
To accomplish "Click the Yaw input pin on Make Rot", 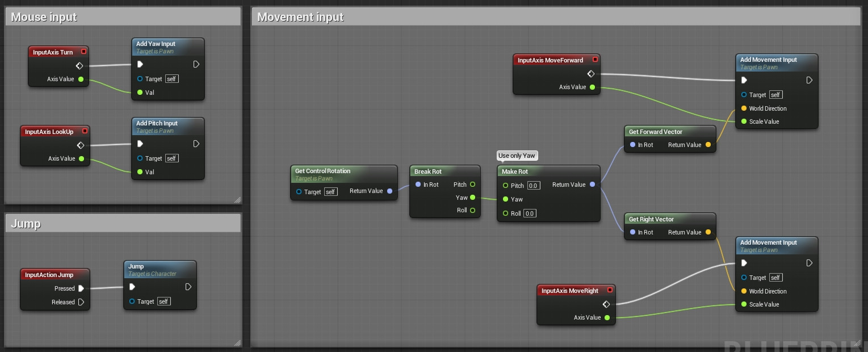I will pos(505,199).
